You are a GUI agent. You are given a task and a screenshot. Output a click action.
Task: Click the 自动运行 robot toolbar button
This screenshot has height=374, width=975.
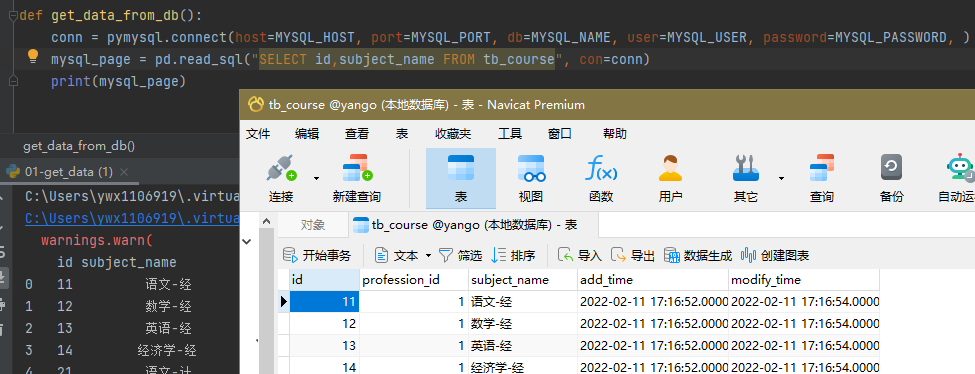(958, 179)
